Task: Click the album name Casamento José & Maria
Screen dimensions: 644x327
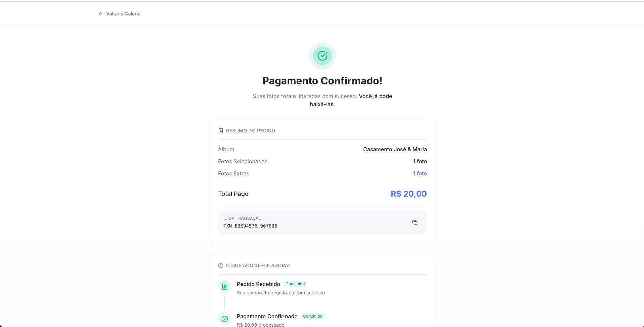Action: (395, 149)
